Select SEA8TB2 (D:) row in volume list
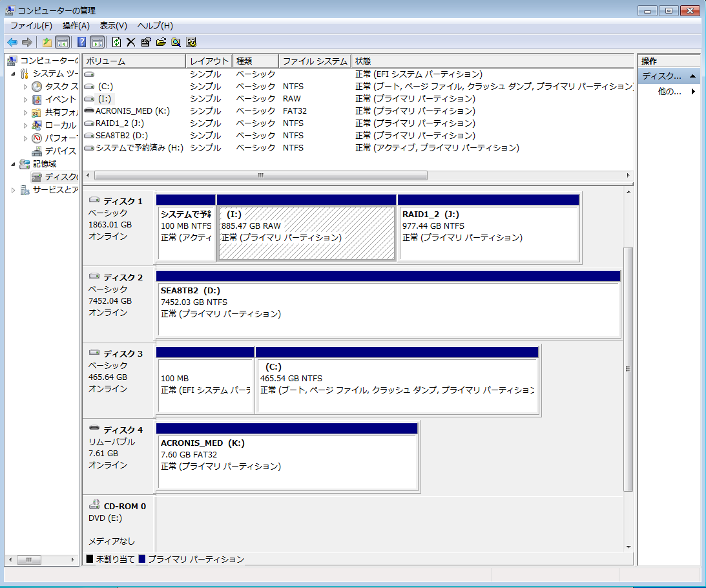 coord(121,136)
